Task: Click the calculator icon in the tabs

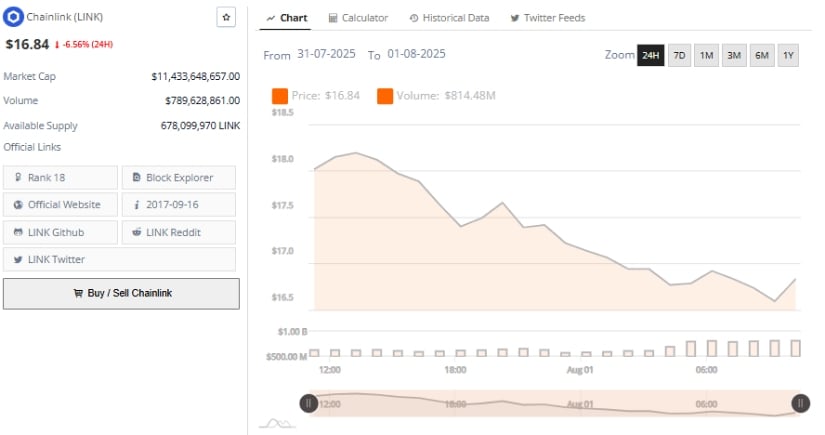Action: pos(333,18)
